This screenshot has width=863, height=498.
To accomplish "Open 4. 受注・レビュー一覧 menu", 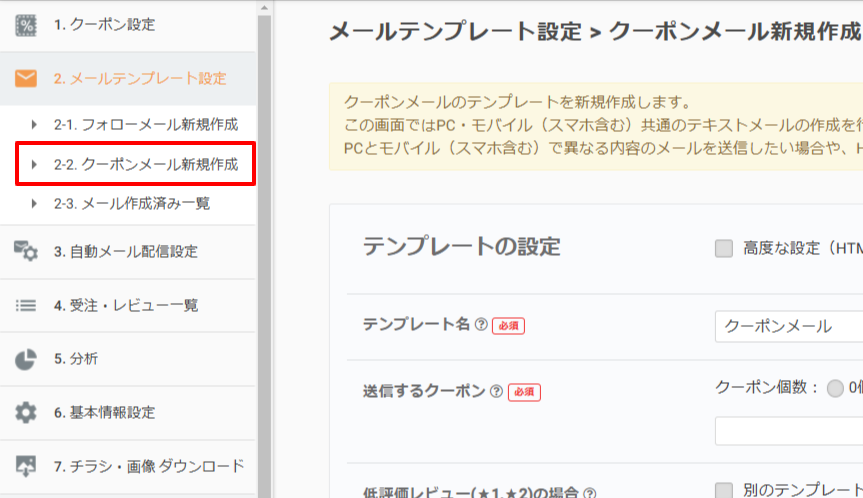I will (x=128, y=305).
